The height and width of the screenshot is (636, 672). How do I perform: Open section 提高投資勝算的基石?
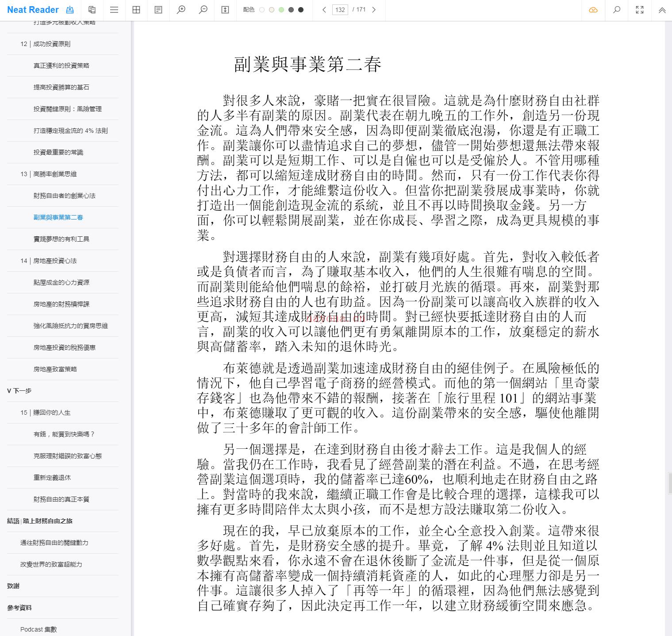61,87
